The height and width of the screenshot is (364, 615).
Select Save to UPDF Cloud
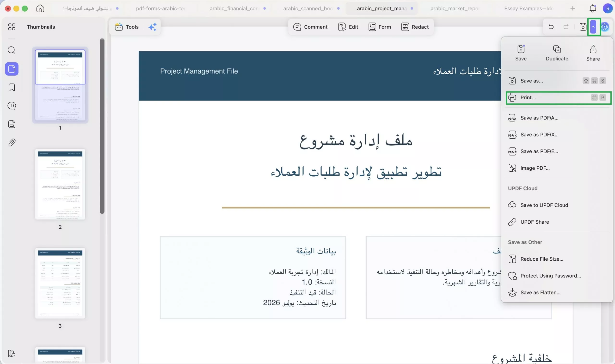[x=557, y=205]
